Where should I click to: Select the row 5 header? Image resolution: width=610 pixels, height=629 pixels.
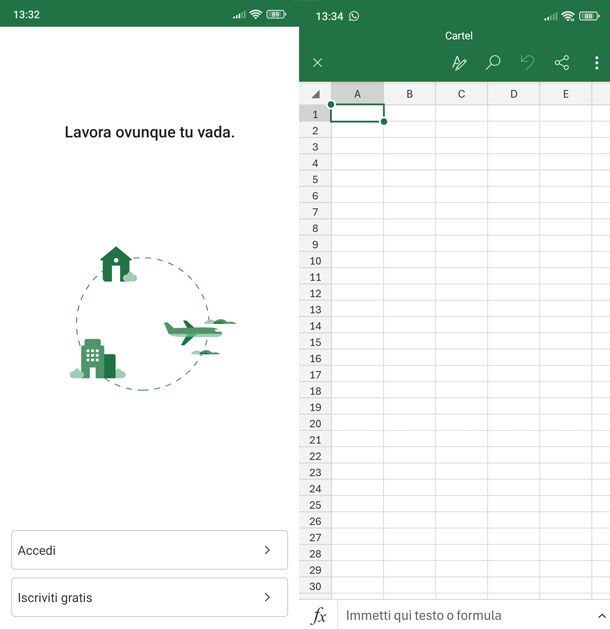click(315, 179)
